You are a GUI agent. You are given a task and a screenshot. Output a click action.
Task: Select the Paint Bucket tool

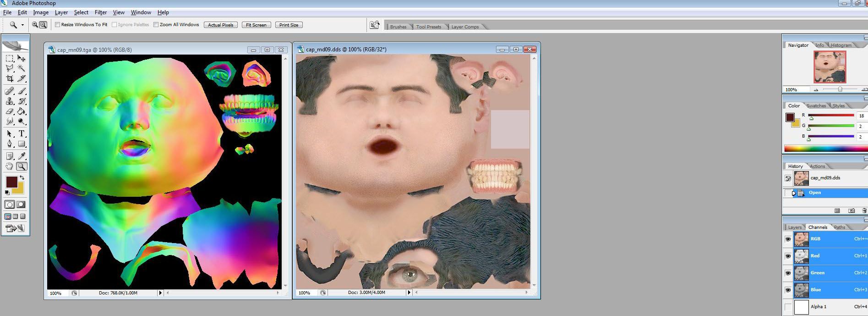coord(21,111)
